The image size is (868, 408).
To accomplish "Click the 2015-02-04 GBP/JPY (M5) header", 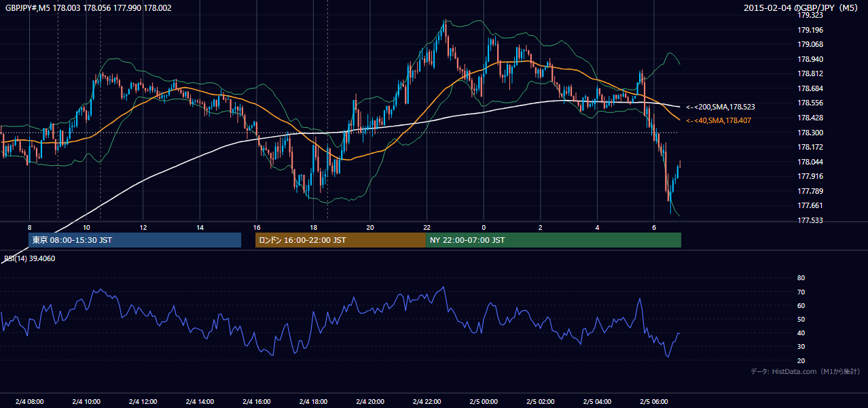I will click(x=802, y=7).
